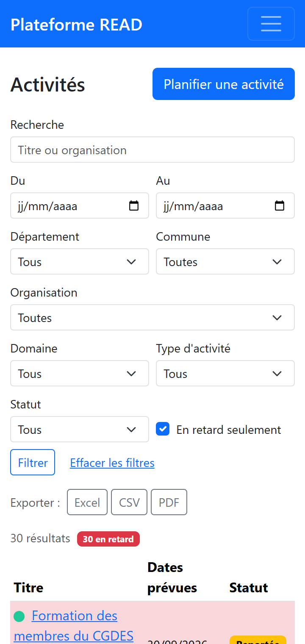The height and width of the screenshot is (644, 305).
Task: Click the Activités page heading
Action: 48,84
